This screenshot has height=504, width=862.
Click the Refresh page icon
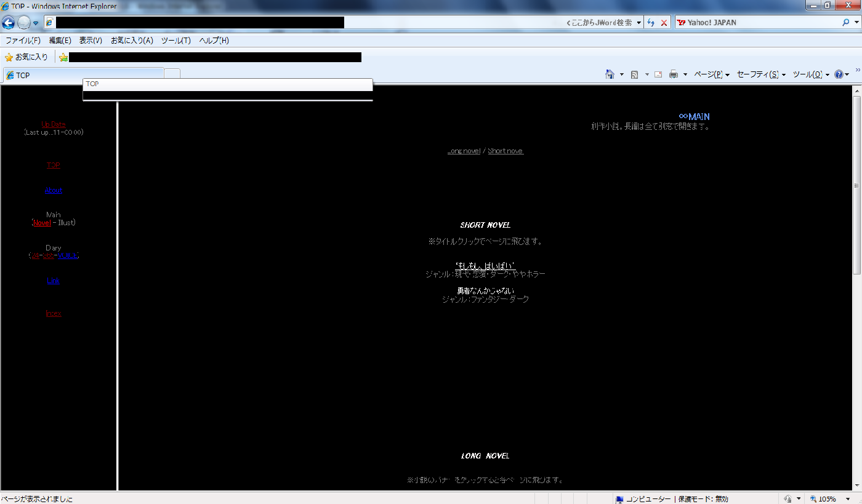coord(651,23)
